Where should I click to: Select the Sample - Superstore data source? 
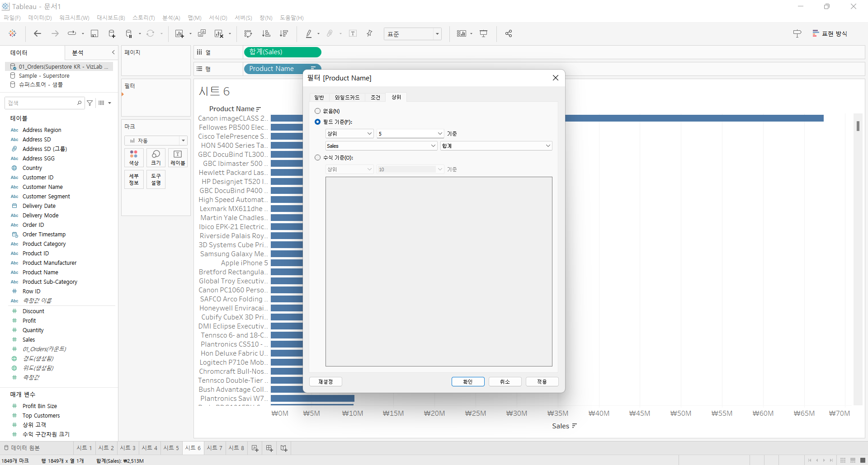44,75
